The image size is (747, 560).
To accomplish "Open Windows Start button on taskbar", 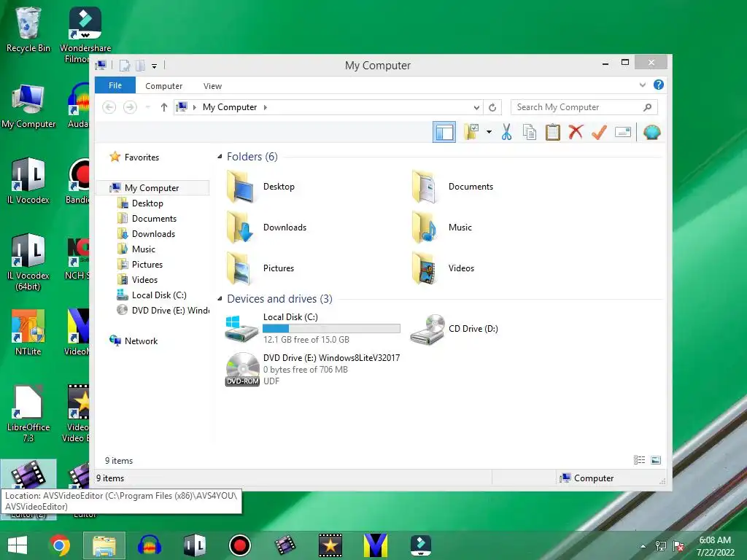I will [18, 545].
